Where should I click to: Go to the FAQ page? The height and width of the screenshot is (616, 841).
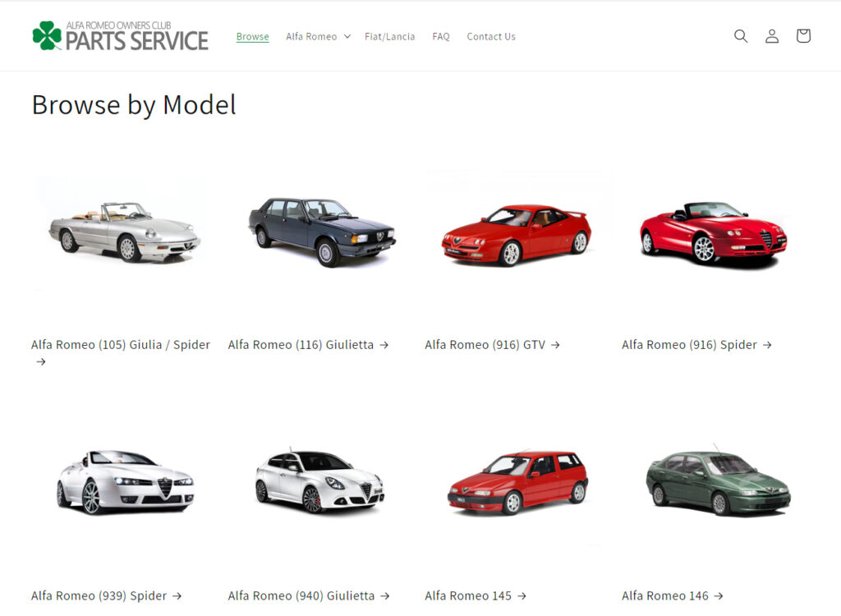click(440, 36)
